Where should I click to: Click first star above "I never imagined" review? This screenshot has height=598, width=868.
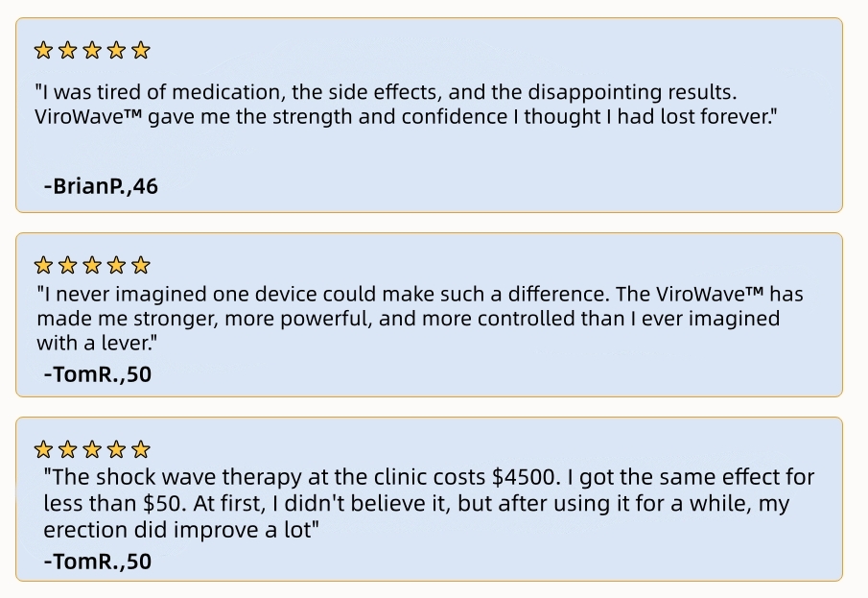[43, 265]
